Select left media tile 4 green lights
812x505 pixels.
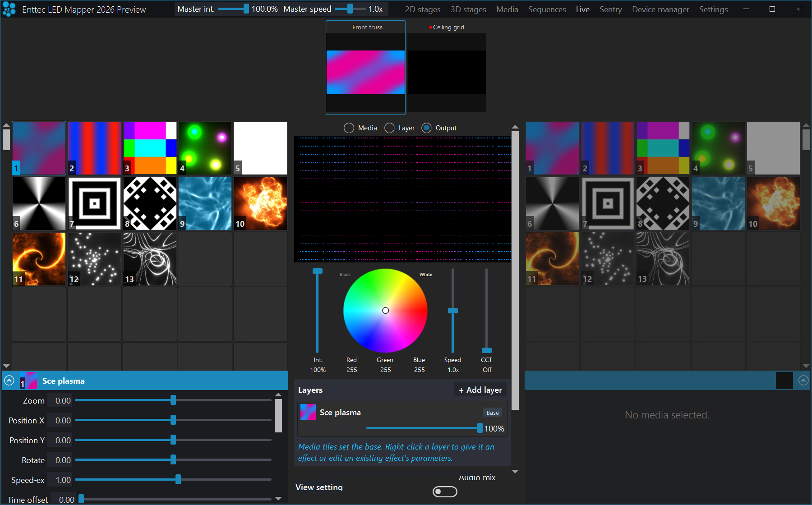pos(205,148)
